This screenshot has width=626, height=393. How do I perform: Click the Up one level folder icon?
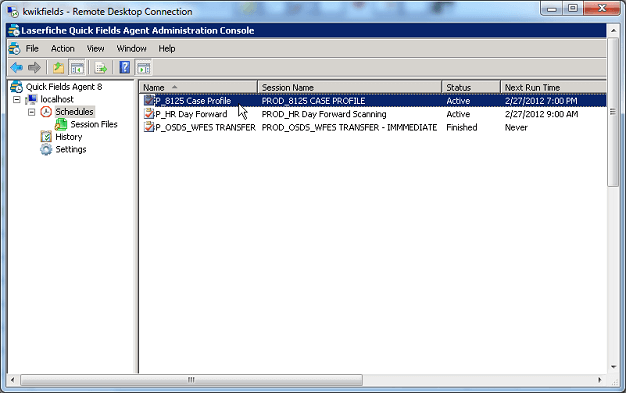(x=58, y=67)
